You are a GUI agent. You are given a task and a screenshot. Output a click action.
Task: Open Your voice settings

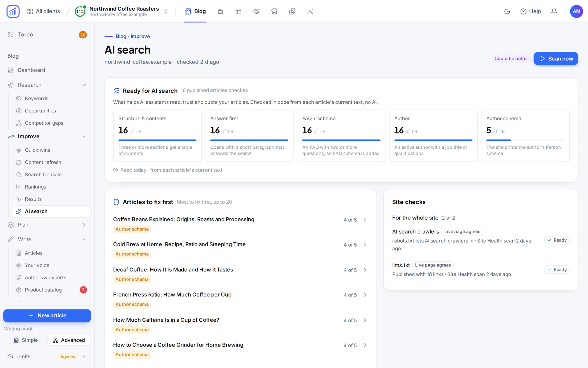pyautogui.click(x=51, y=265)
